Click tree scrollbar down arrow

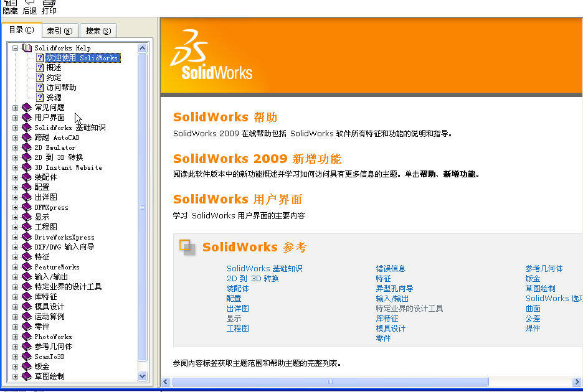pos(143,376)
